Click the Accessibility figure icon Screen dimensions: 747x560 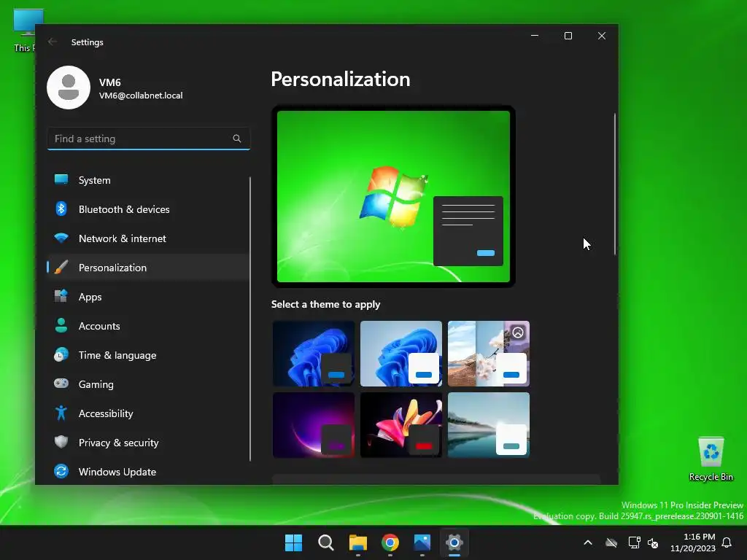pyautogui.click(x=61, y=413)
